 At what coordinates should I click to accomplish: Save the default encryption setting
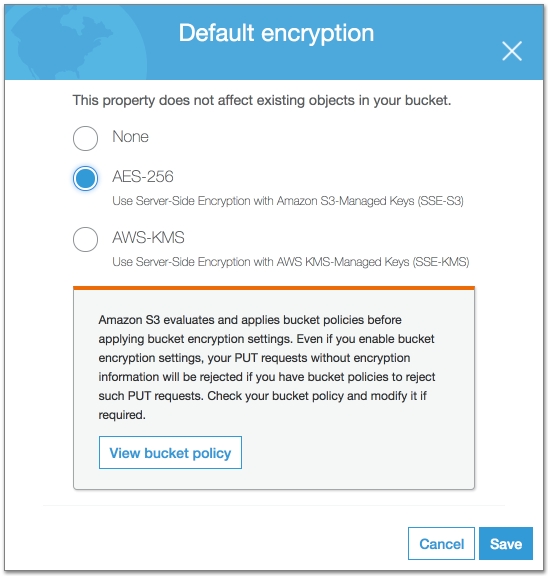point(506,544)
